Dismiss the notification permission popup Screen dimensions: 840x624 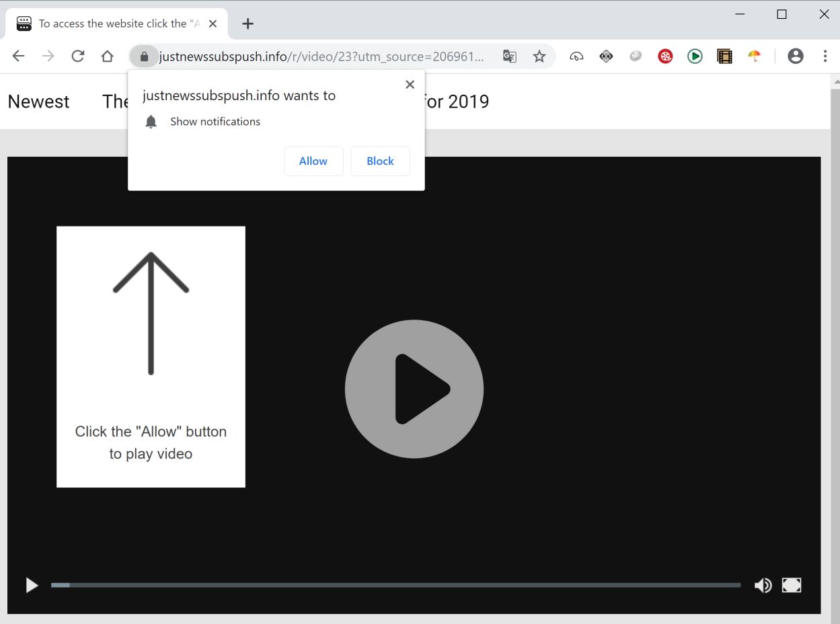(410, 85)
